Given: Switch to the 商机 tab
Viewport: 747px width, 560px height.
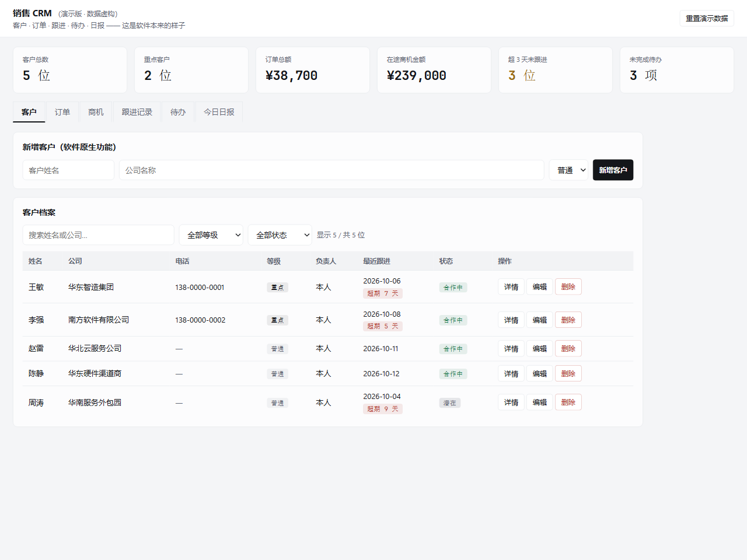Looking at the screenshot, I should [96, 112].
